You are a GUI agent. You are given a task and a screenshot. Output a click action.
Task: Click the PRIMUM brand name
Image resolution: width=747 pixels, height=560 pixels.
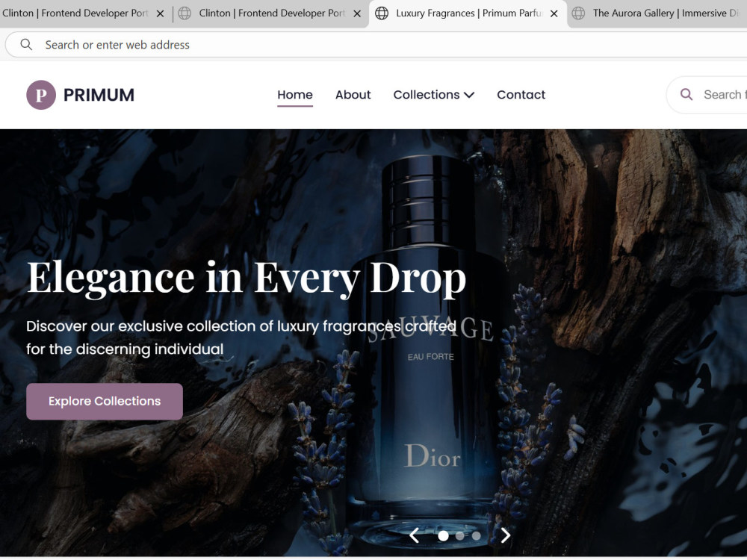(99, 95)
